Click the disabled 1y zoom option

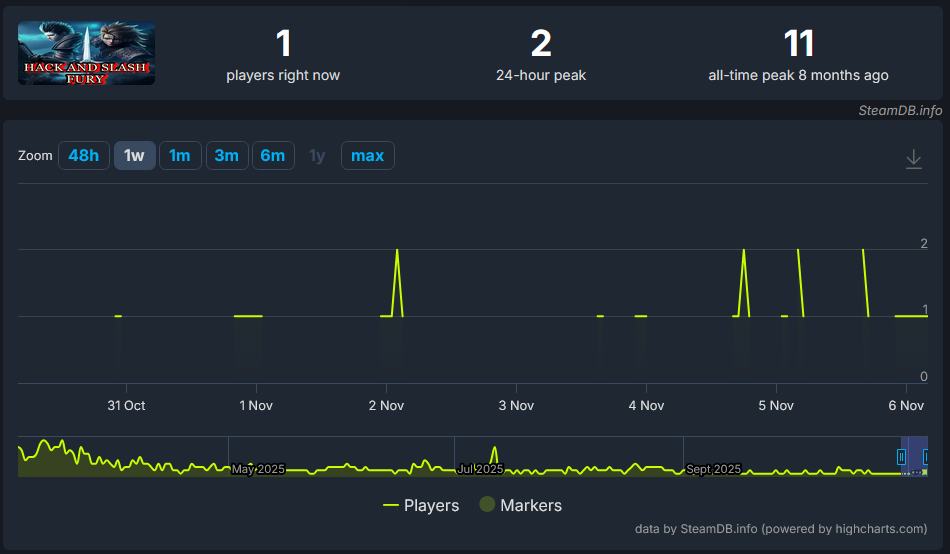317,156
